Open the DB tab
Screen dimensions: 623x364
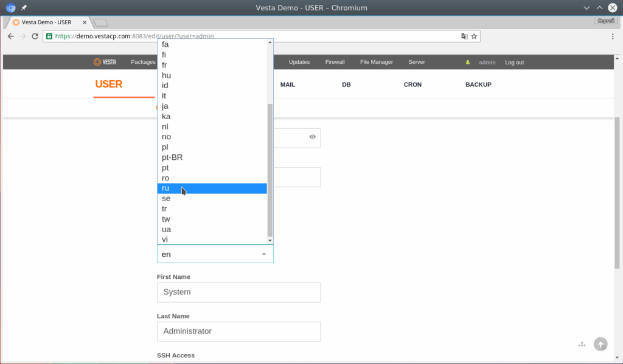click(x=346, y=84)
